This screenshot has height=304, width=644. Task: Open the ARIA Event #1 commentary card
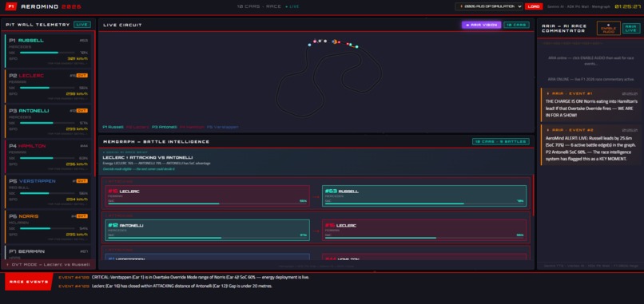pyautogui.click(x=590, y=105)
